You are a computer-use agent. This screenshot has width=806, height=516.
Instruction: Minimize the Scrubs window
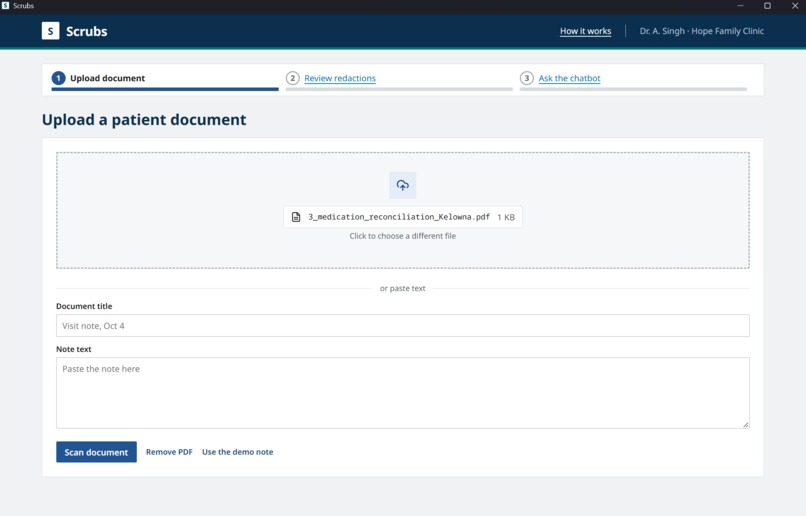coord(740,6)
